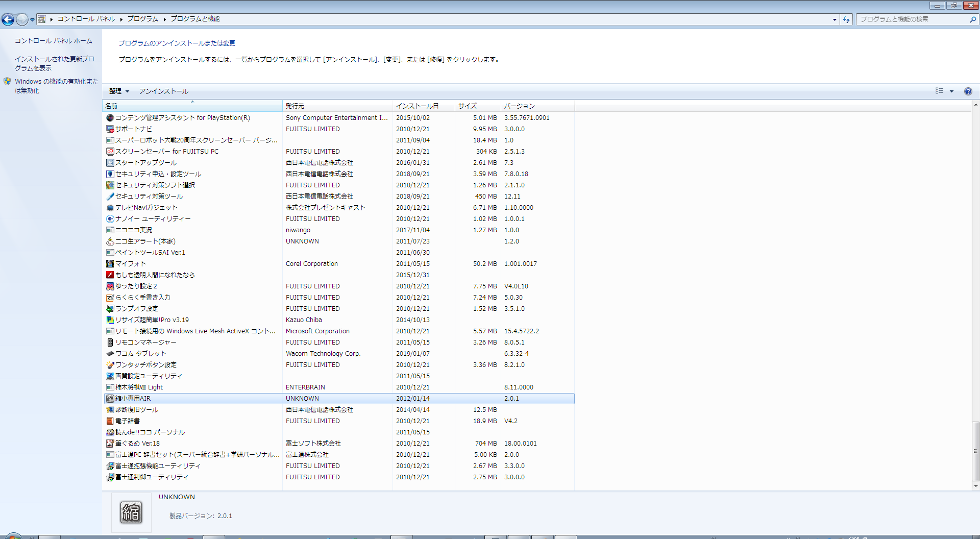The height and width of the screenshot is (539, 980).
Task: Click the 富士通制御ユーティリティ icon
Action: [110, 477]
